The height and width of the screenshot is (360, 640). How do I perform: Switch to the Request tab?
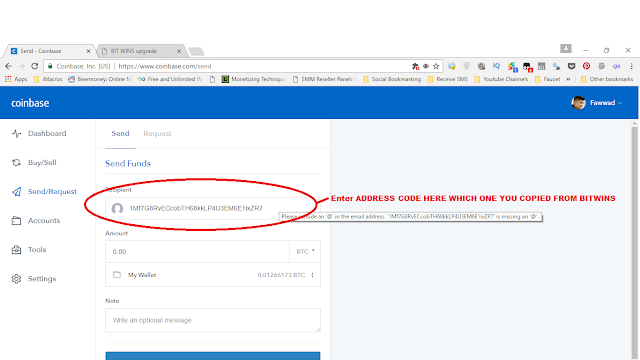pyautogui.click(x=157, y=133)
